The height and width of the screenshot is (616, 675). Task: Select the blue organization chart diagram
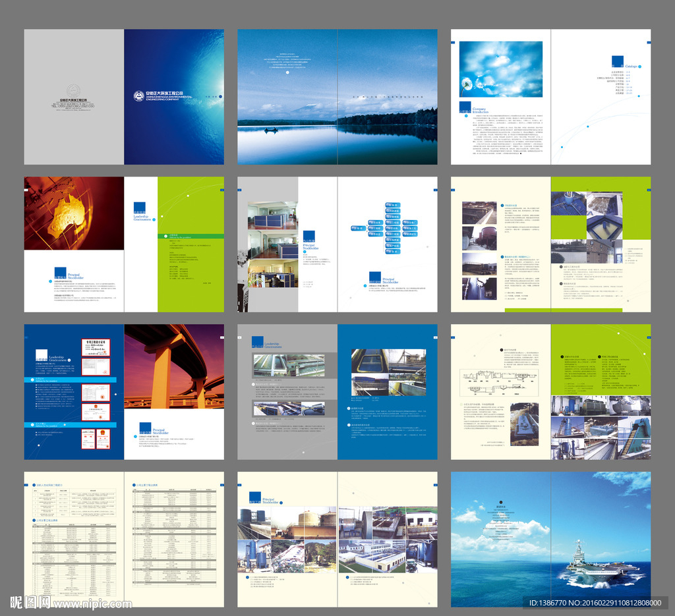coord(384,229)
